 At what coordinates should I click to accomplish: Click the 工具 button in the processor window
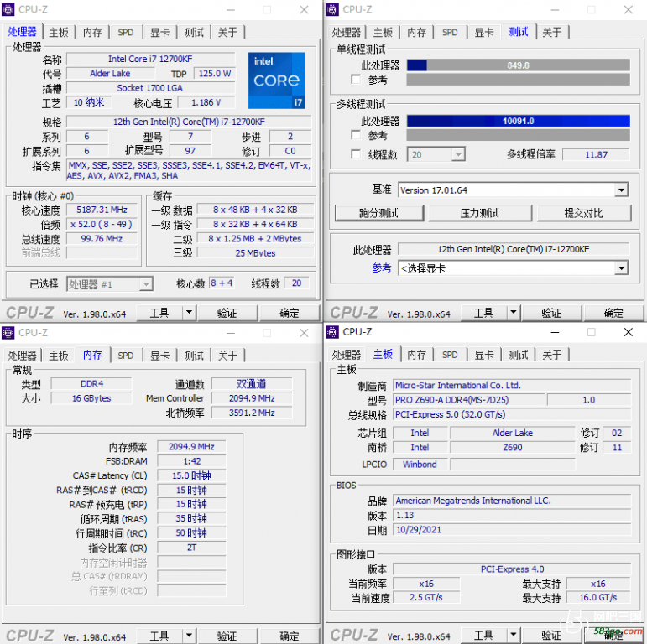[159, 313]
